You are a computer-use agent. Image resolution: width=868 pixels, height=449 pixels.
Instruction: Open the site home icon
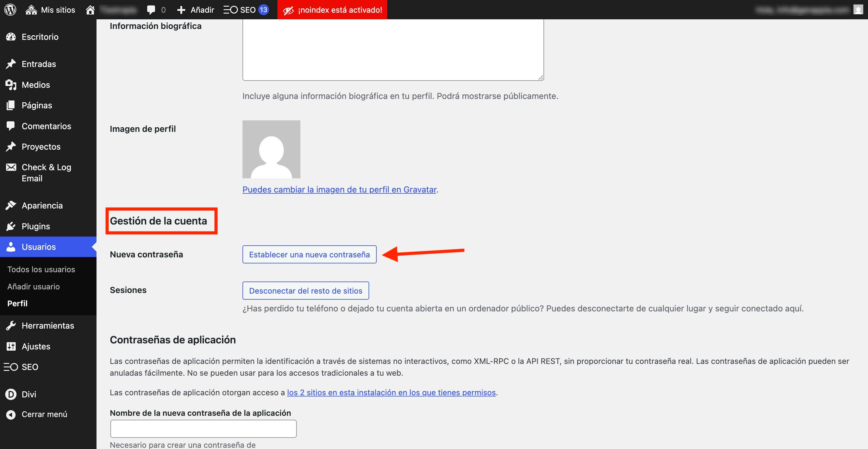[x=90, y=10]
